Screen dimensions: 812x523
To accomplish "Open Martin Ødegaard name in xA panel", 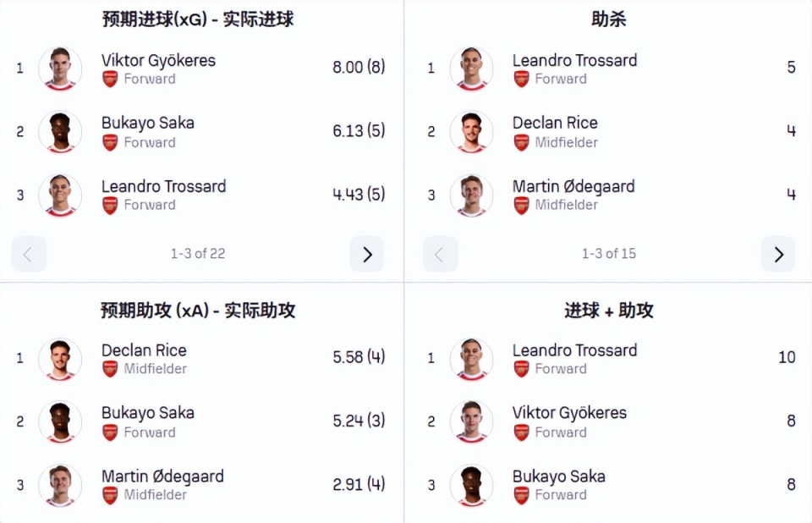I will coord(162,476).
